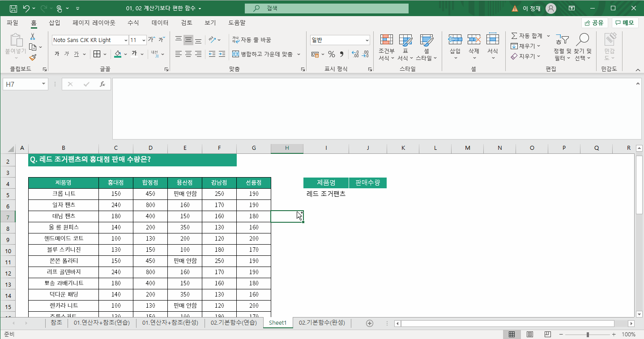Open the Name Box dropdown arrow
The width and height of the screenshot is (644, 339).
(x=44, y=84)
